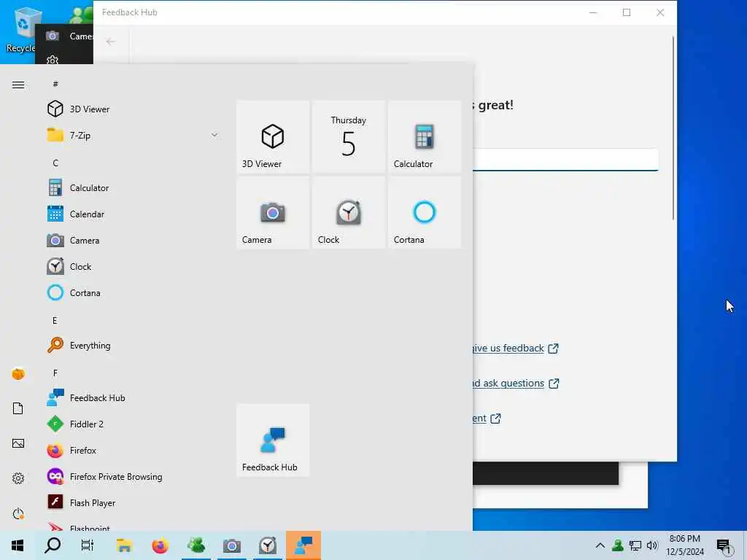The height and width of the screenshot is (560, 747).
Task: Open the 7-Zip folder entry
Action: click(x=133, y=135)
